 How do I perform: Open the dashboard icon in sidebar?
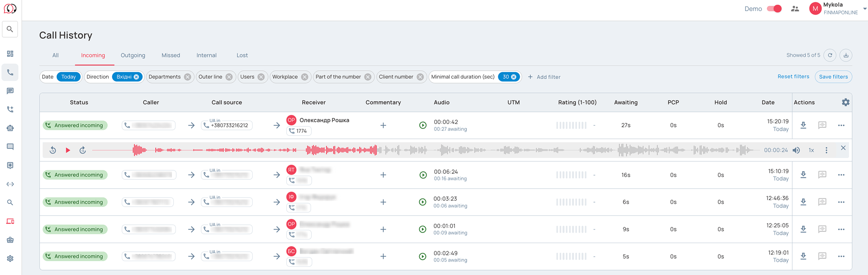(10, 54)
